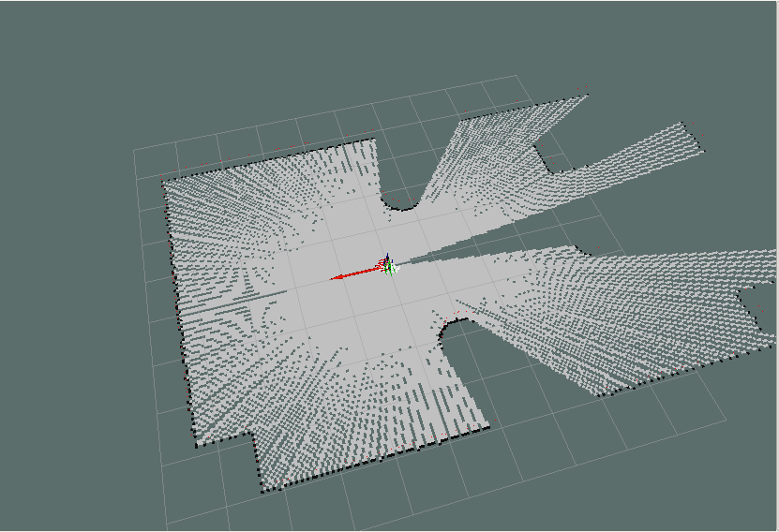779x532 pixels.
Task: Click the bottom-left corner of the grid
Action: point(166,525)
